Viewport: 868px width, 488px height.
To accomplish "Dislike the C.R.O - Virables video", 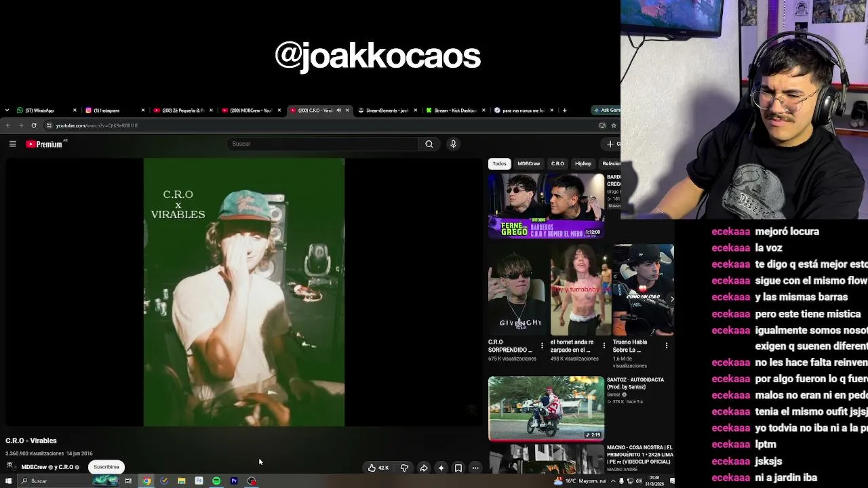I will point(404,468).
